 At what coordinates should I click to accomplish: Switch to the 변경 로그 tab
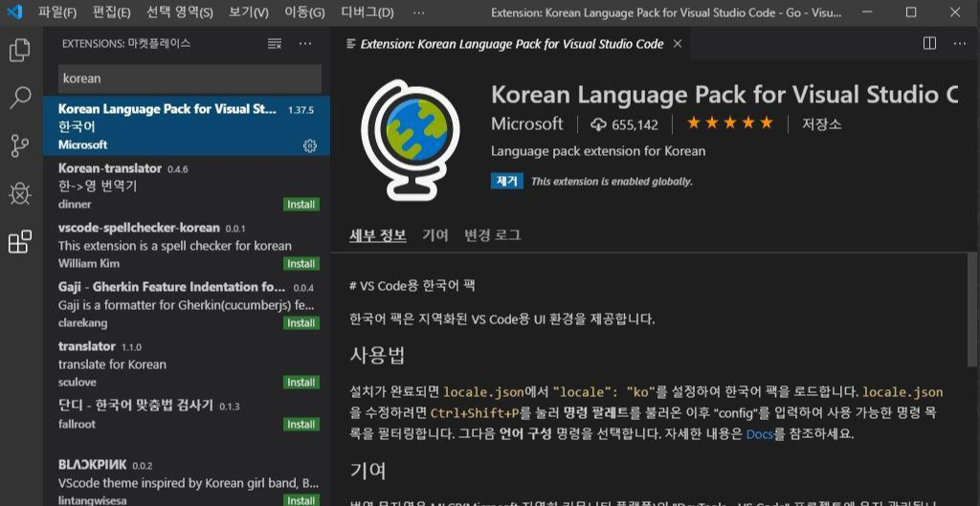click(x=493, y=235)
